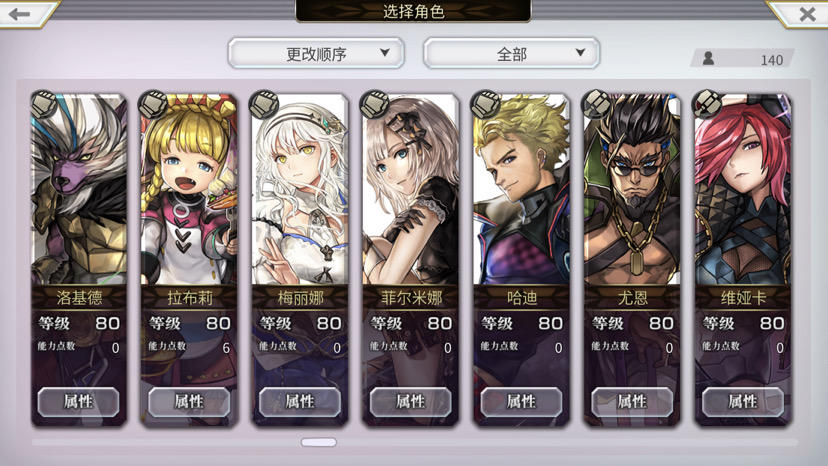Open the 全部 filter dropdown
This screenshot has height=466, width=828.
(x=511, y=53)
